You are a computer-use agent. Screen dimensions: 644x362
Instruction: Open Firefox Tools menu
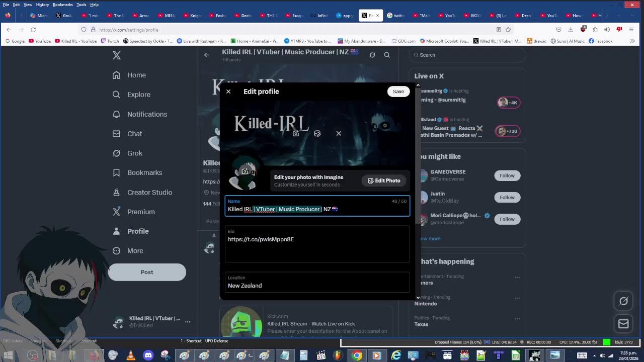click(x=81, y=5)
